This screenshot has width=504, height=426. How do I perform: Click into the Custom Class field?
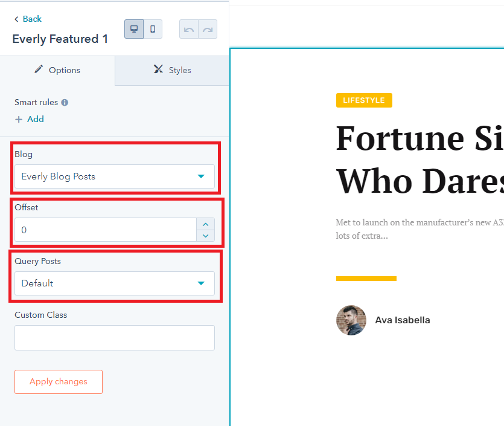pyautogui.click(x=115, y=338)
